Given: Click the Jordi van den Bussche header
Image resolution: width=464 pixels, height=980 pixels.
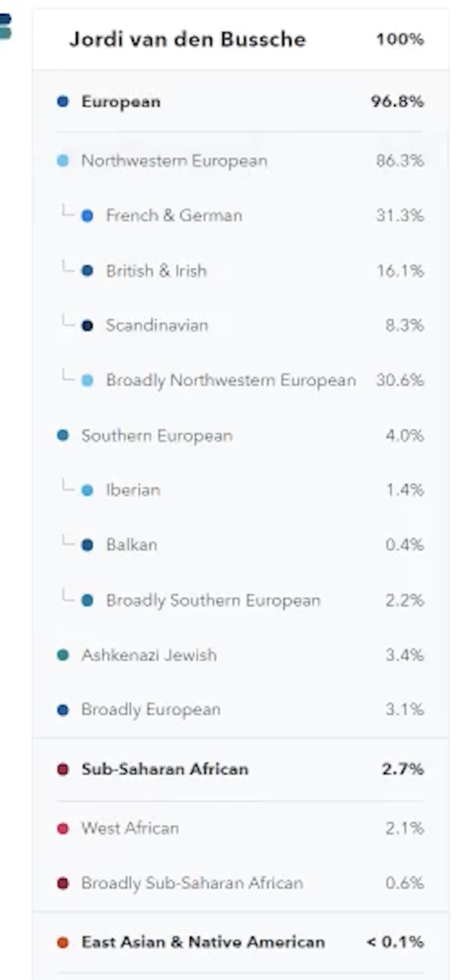Looking at the screenshot, I should [x=187, y=39].
